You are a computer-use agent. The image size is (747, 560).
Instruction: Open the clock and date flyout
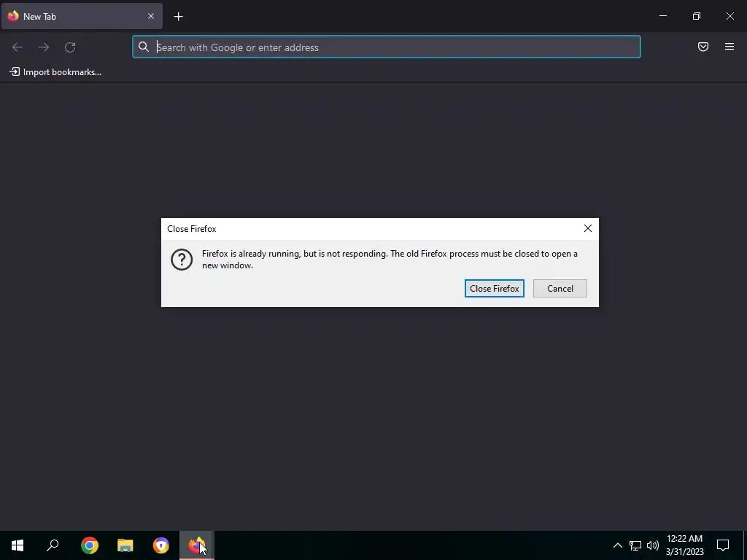684,545
